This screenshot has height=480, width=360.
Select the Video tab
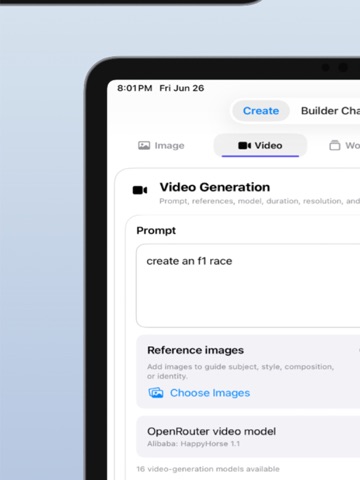pyautogui.click(x=260, y=145)
